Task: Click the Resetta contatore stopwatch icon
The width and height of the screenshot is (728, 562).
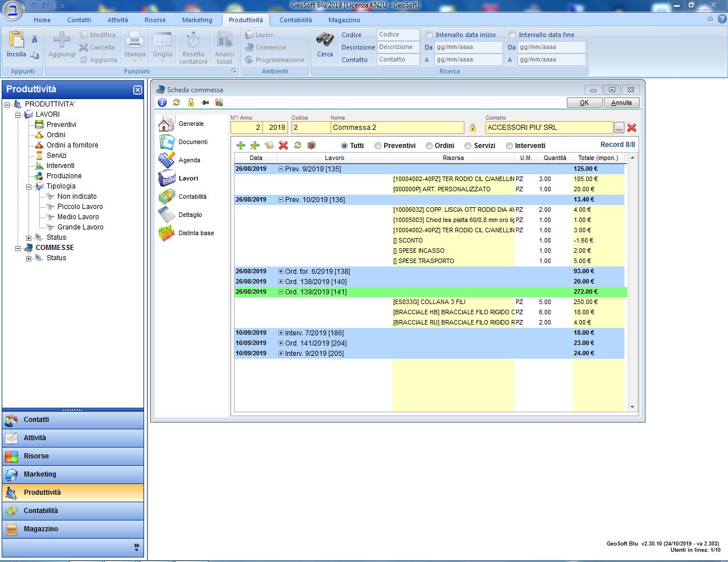Action: (194, 40)
